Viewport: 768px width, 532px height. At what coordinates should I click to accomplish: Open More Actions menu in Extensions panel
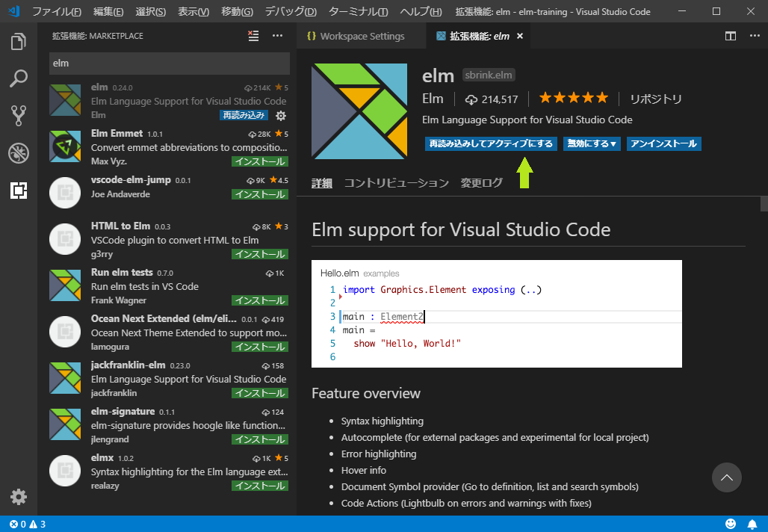(277, 35)
